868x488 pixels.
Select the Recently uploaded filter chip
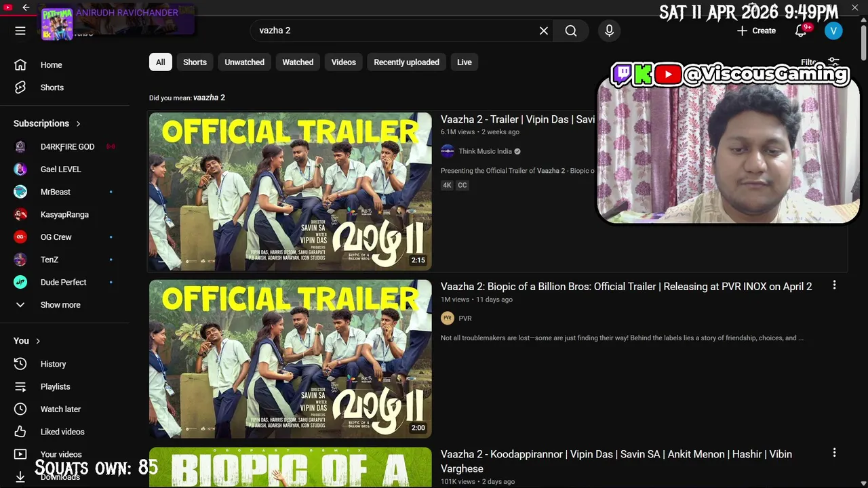click(x=406, y=62)
